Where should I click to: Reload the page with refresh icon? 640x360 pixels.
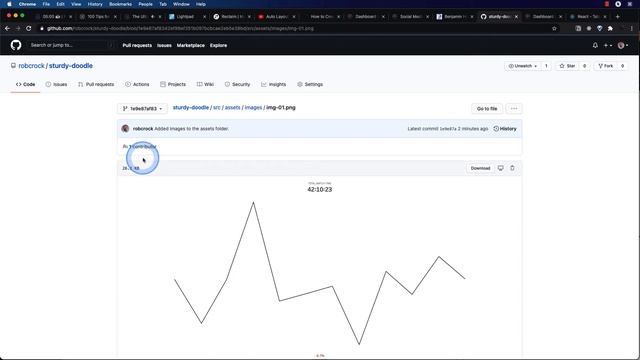pyautogui.click(x=29, y=28)
